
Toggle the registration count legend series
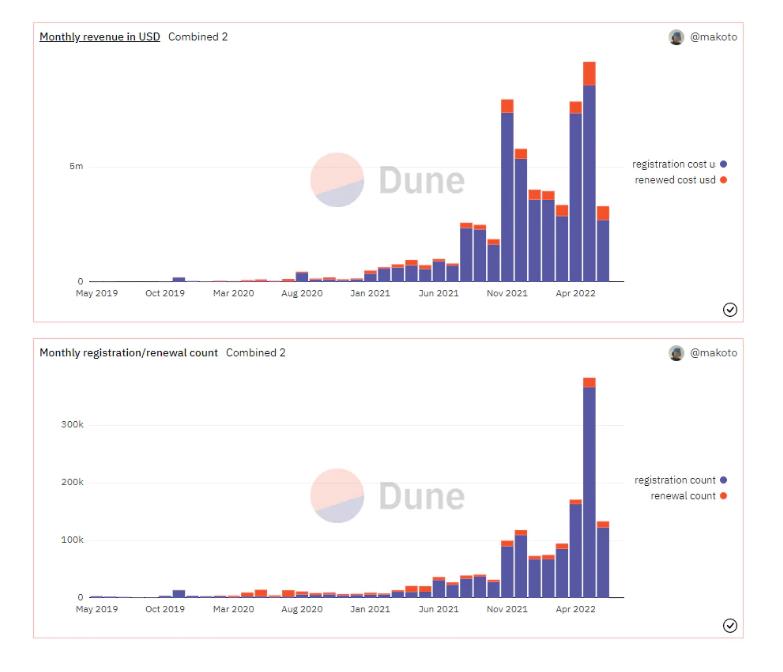tap(674, 480)
